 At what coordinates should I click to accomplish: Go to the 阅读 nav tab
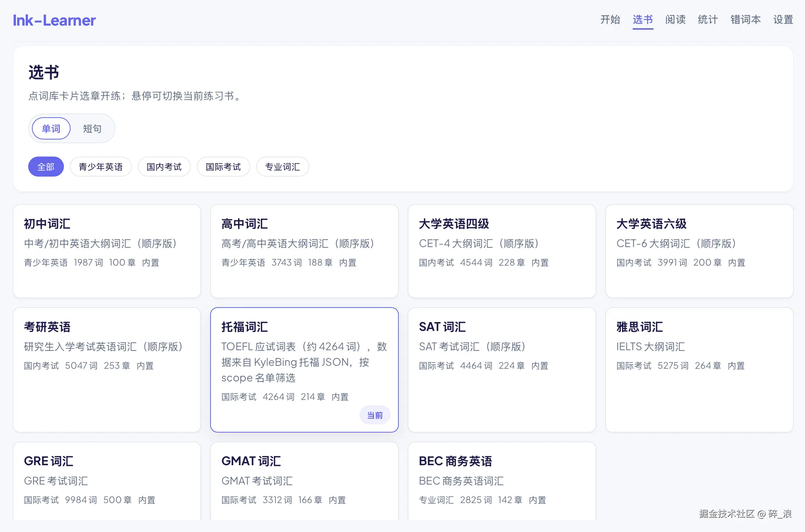(675, 20)
